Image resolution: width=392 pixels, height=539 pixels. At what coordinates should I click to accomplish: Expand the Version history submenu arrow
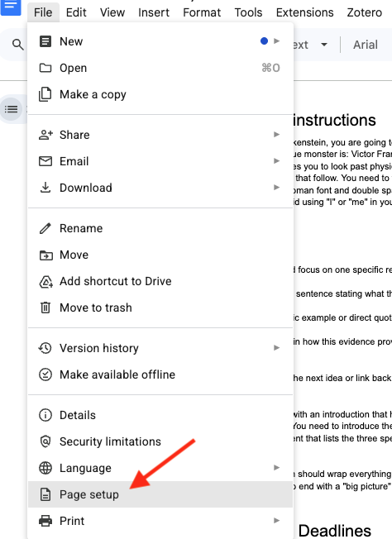click(x=276, y=348)
